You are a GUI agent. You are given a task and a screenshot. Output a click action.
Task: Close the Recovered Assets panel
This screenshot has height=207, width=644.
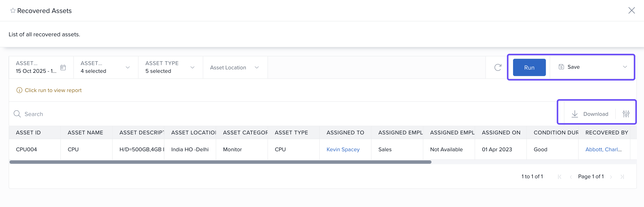point(631,11)
